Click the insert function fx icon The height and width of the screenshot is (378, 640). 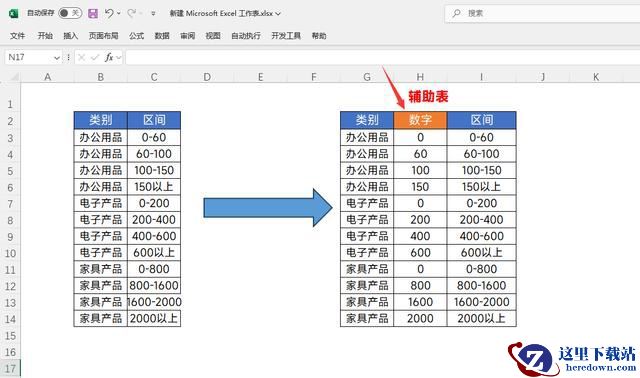coord(109,58)
